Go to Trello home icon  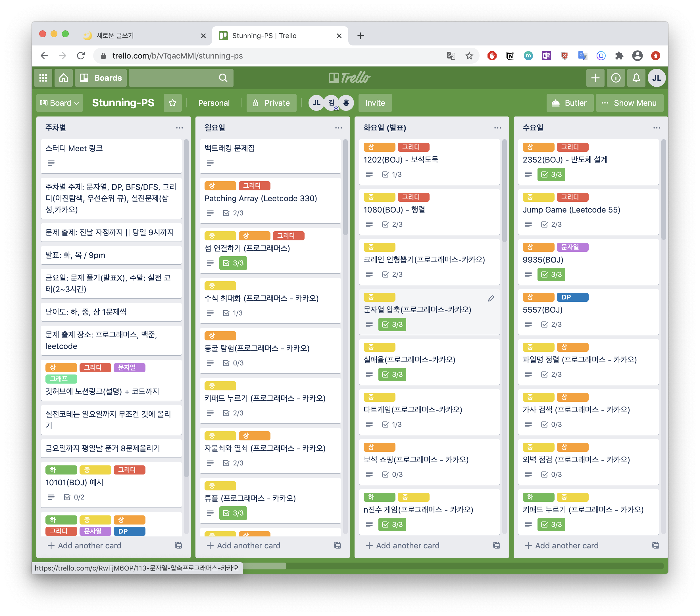tap(64, 78)
